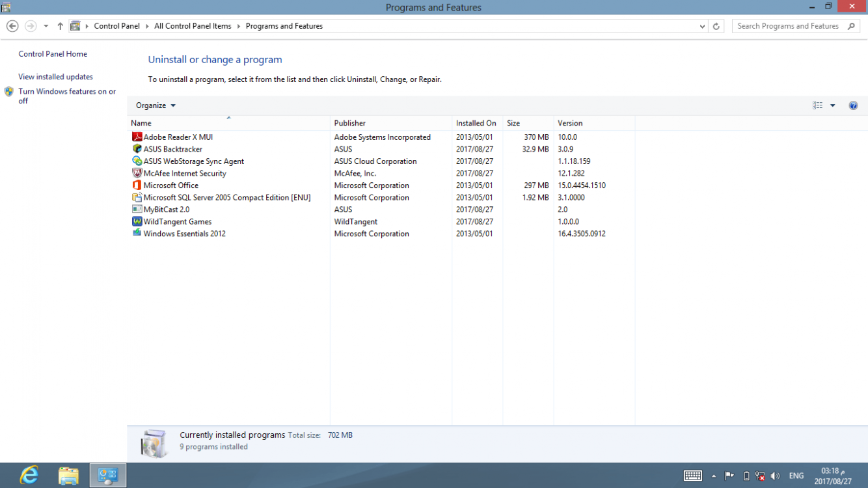
Task: Click the WildTangent Games icon
Action: point(137,221)
